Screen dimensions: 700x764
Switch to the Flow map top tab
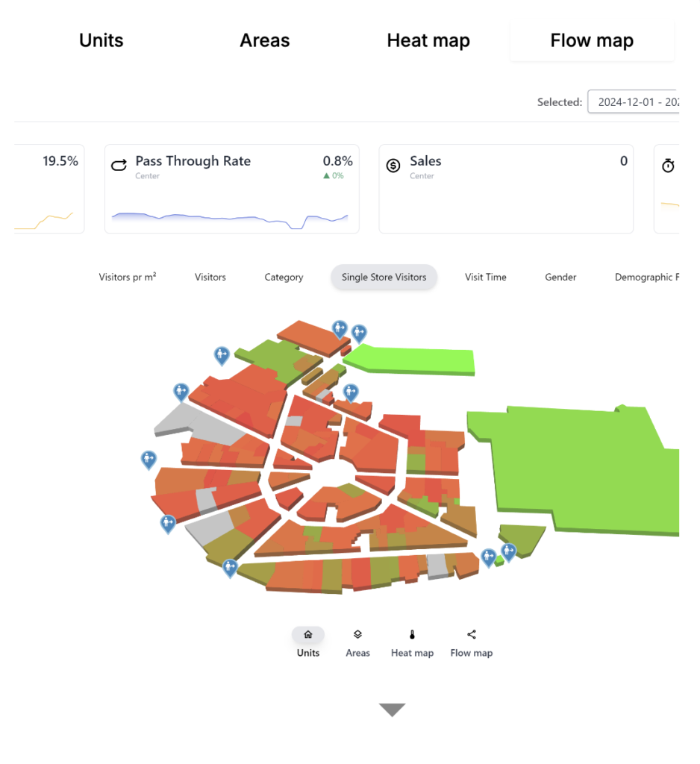point(592,41)
